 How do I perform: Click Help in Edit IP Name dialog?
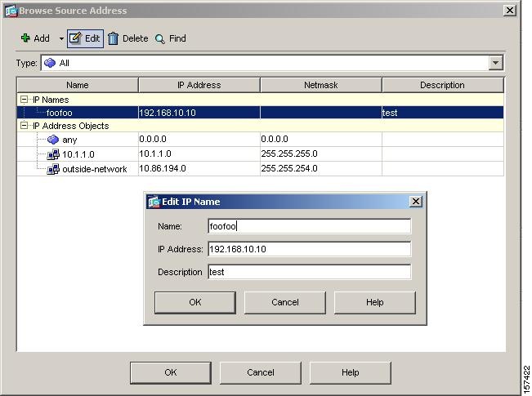coord(374,302)
